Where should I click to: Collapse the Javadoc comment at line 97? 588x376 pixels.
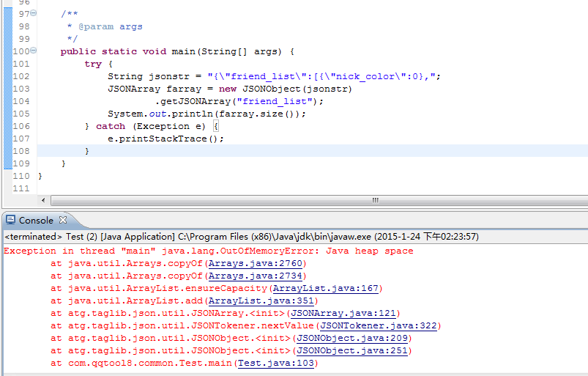tap(34, 14)
